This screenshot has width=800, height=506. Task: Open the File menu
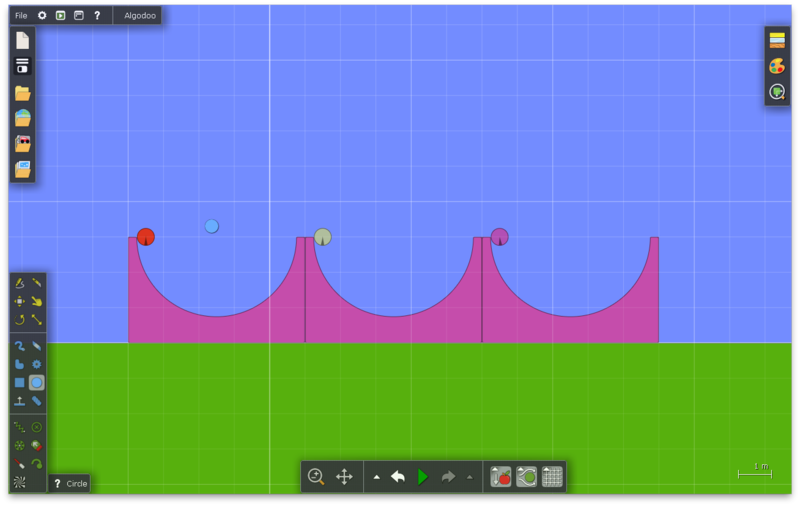(x=21, y=15)
